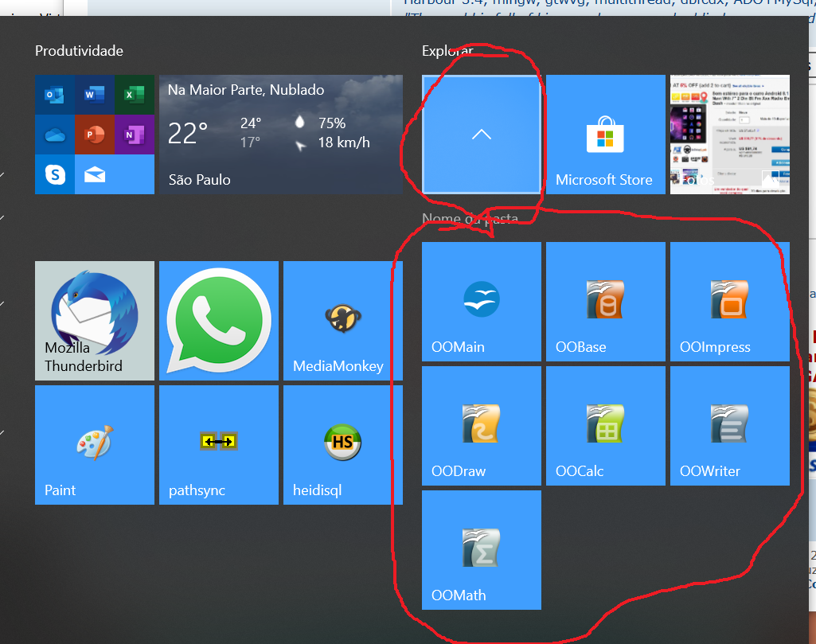Open the Fotos live tile
This screenshot has width=816, height=644.
click(729, 135)
